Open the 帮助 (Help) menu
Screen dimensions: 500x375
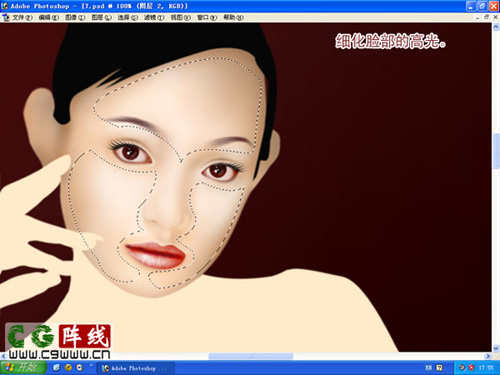[233, 17]
